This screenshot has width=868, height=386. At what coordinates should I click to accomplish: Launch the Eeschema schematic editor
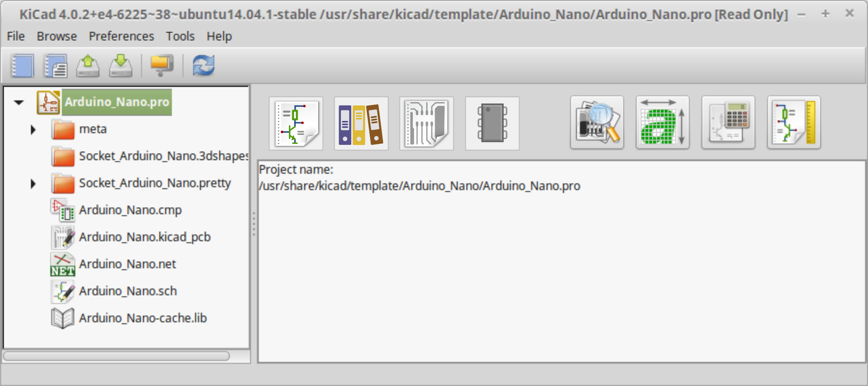296,124
